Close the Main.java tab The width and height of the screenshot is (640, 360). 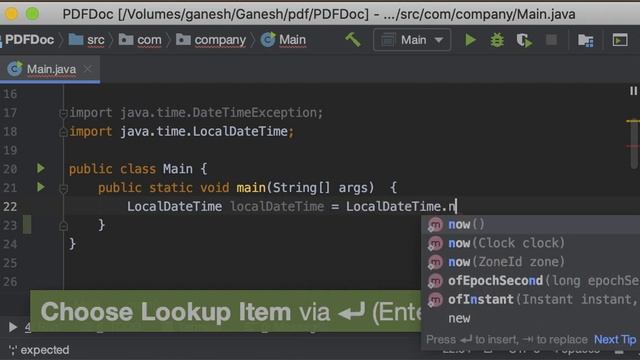point(88,69)
